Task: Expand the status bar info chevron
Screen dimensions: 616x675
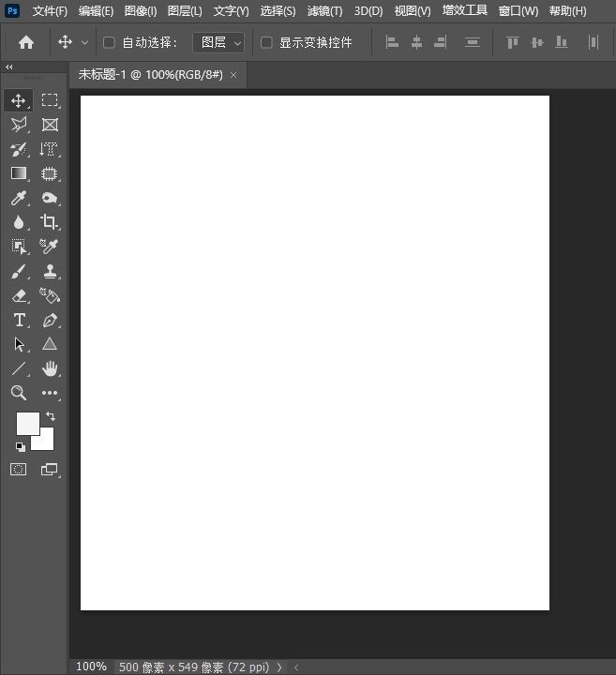Action: [279, 667]
